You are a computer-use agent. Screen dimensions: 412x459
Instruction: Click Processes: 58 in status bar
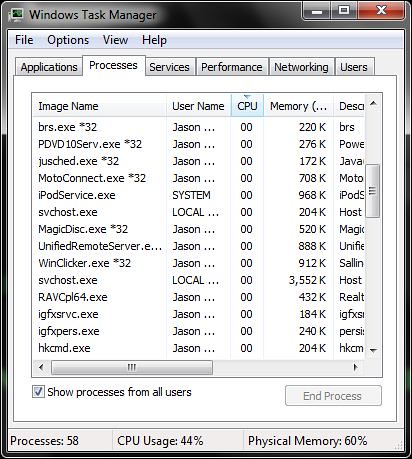(44, 441)
